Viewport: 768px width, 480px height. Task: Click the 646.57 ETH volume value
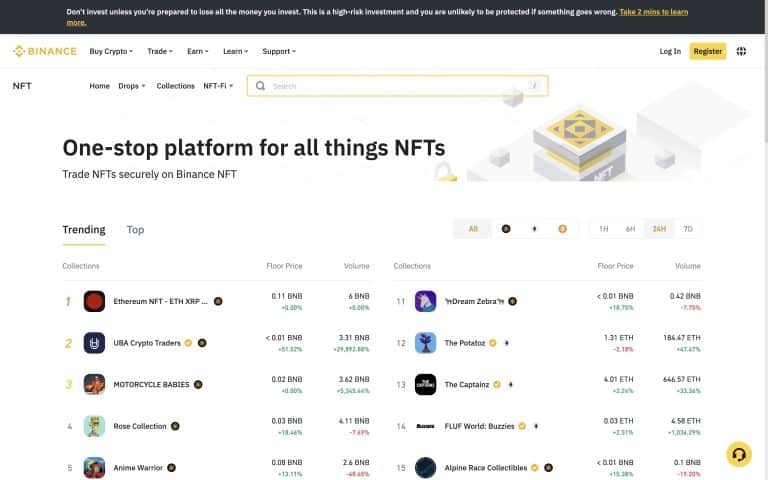tap(682, 379)
